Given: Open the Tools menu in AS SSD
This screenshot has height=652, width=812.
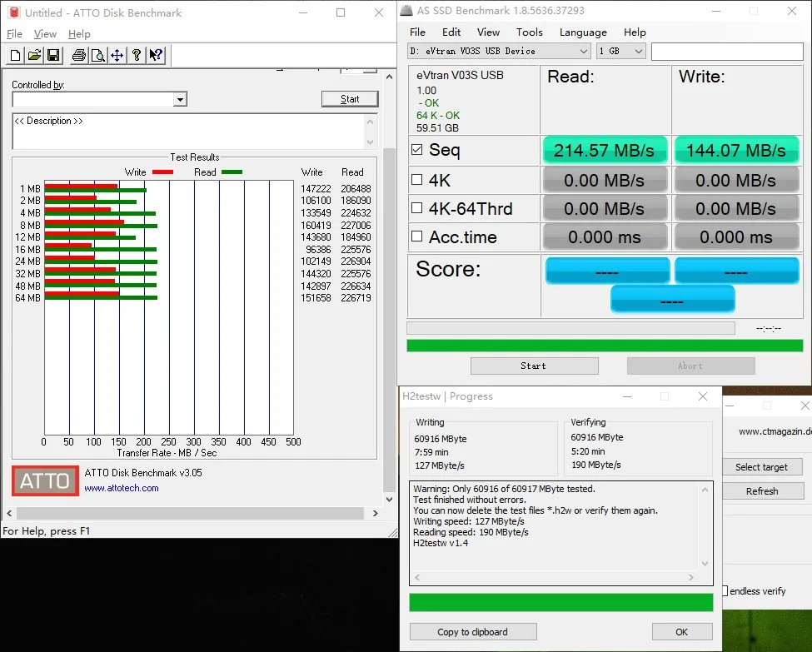Looking at the screenshot, I should coord(529,32).
